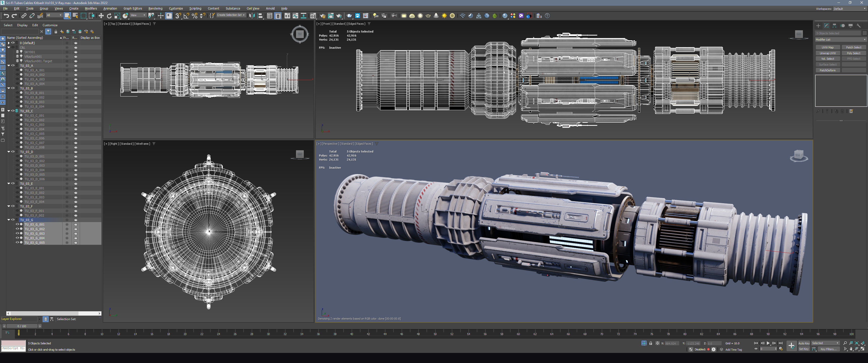Click the 0 / 100 time slider handle
868x363 pixels.
click(22, 326)
